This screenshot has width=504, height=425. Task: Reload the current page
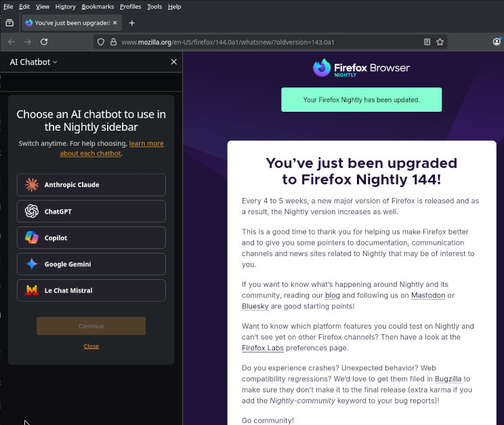(44, 42)
